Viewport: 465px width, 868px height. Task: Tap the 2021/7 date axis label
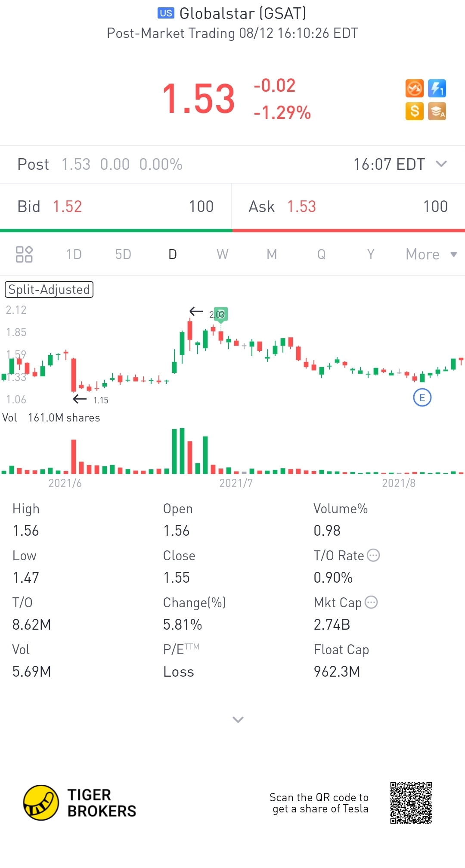[236, 483]
